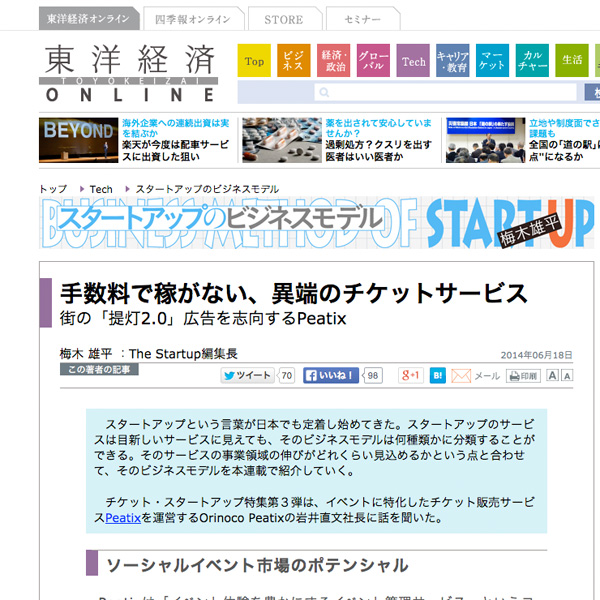This screenshot has height=600, width=600.
Task: Open the セミナー tab
Action: [362, 19]
